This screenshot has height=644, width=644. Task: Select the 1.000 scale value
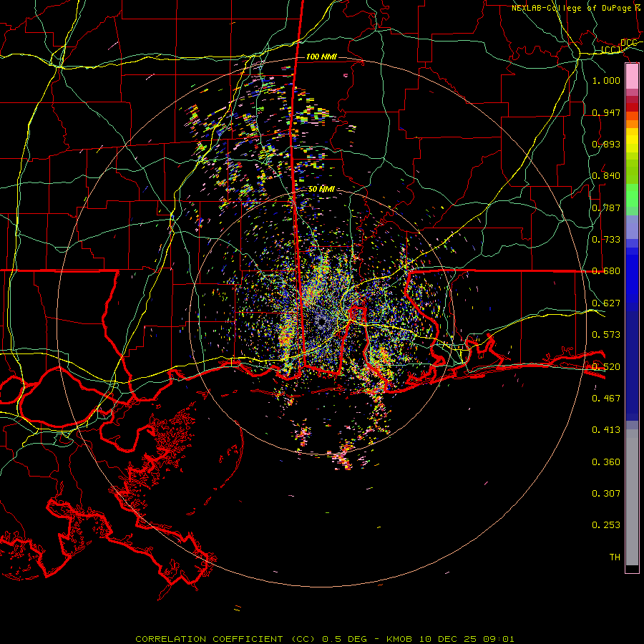[x=606, y=80]
